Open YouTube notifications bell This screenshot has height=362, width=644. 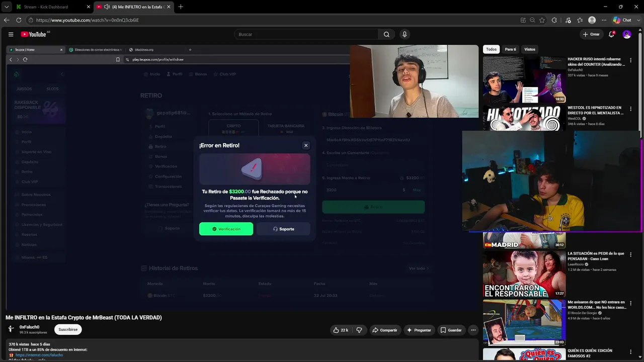click(x=611, y=34)
